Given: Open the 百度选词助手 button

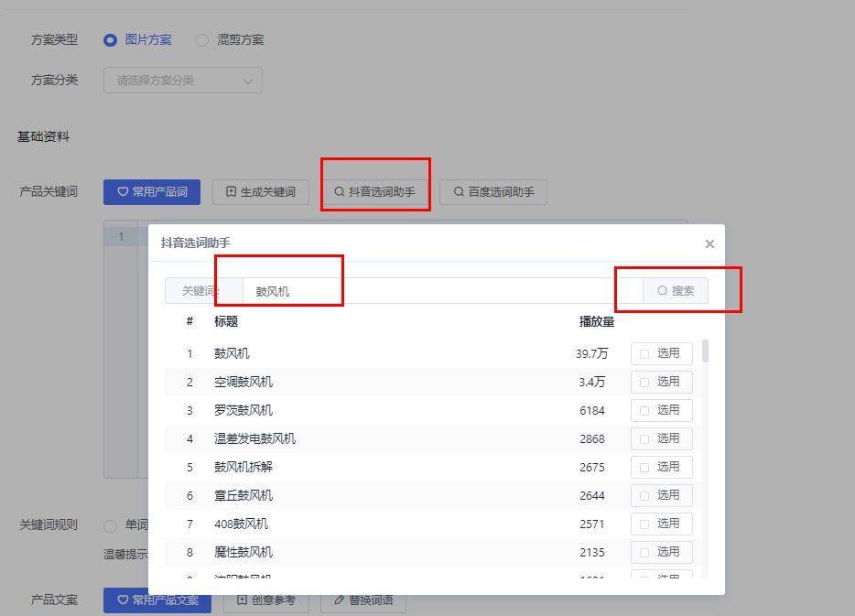Looking at the screenshot, I should pyautogui.click(x=493, y=192).
